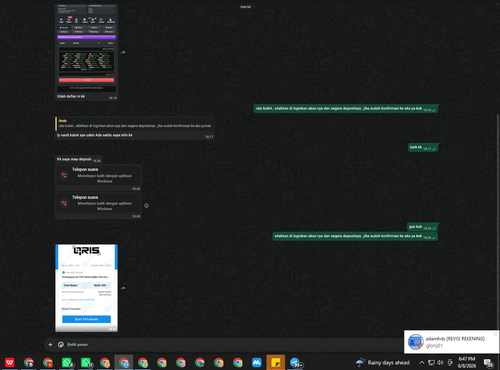
Task: Expand the hidden system tray icons chevron
Action: 422,362
